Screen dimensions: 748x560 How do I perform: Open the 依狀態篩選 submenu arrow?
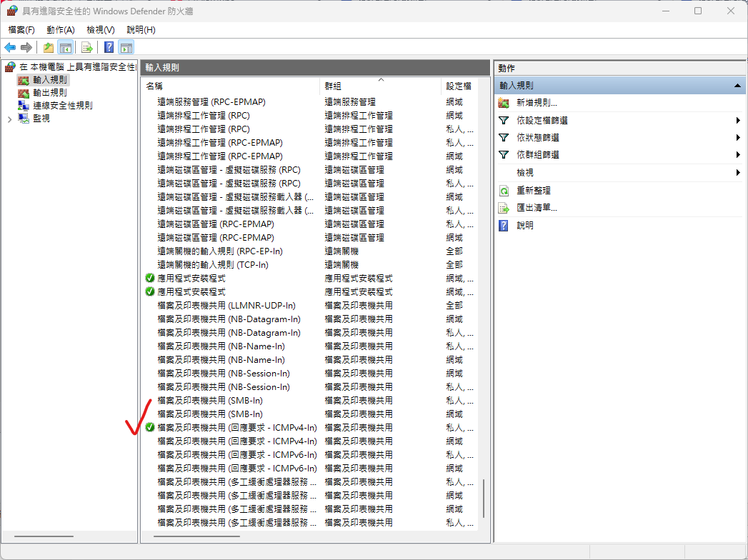[738, 137]
